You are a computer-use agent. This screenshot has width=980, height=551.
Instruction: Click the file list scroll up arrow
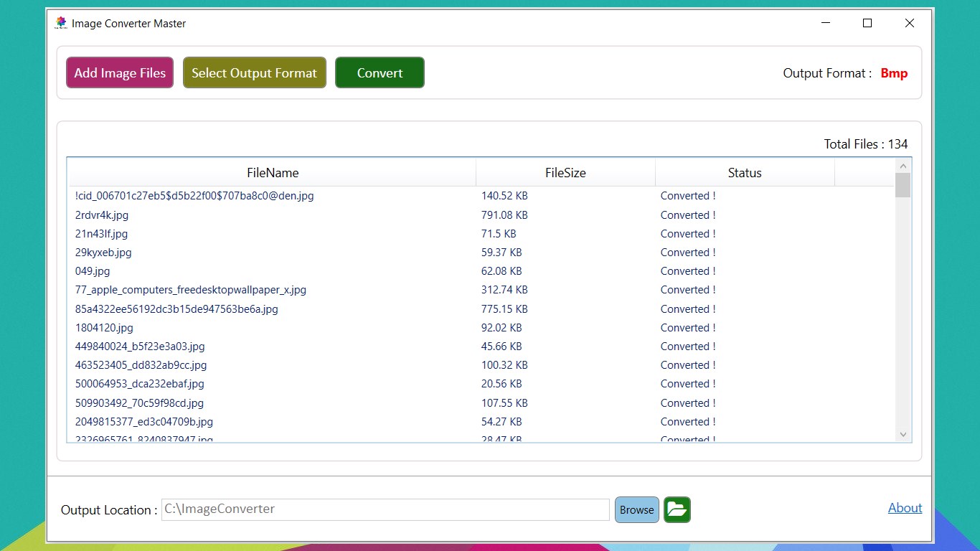coord(903,166)
